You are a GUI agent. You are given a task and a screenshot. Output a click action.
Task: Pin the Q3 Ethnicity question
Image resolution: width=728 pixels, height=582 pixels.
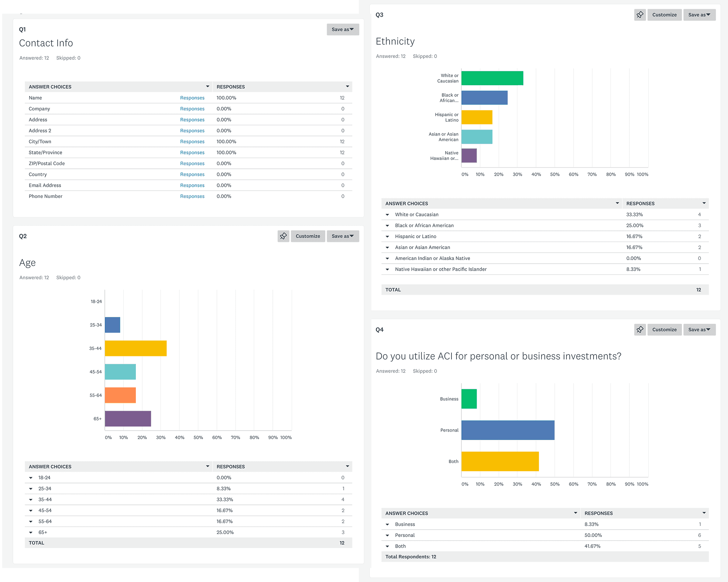point(640,15)
